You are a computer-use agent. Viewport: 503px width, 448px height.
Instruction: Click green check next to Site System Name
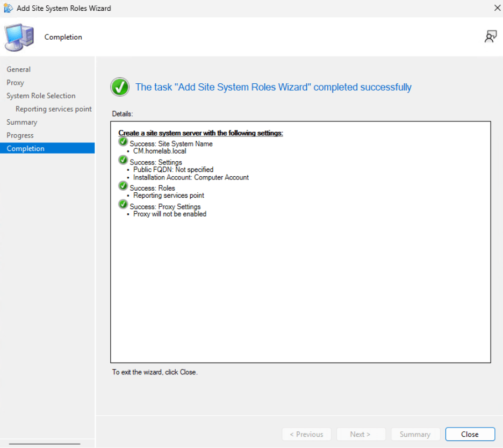(x=123, y=142)
